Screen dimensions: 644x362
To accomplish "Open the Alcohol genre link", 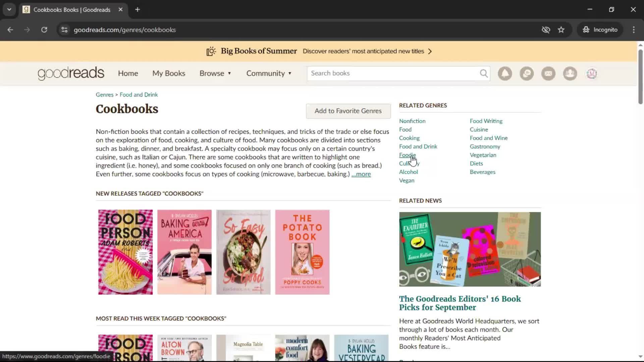I will point(408,172).
